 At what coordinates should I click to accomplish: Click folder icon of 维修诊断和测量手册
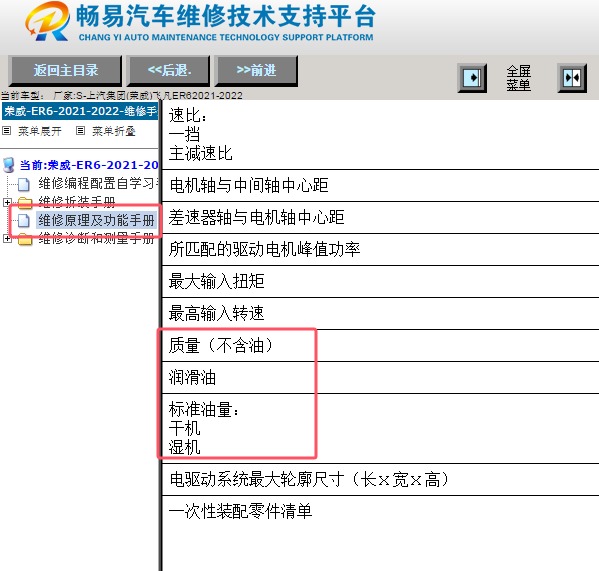(x=25, y=239)
